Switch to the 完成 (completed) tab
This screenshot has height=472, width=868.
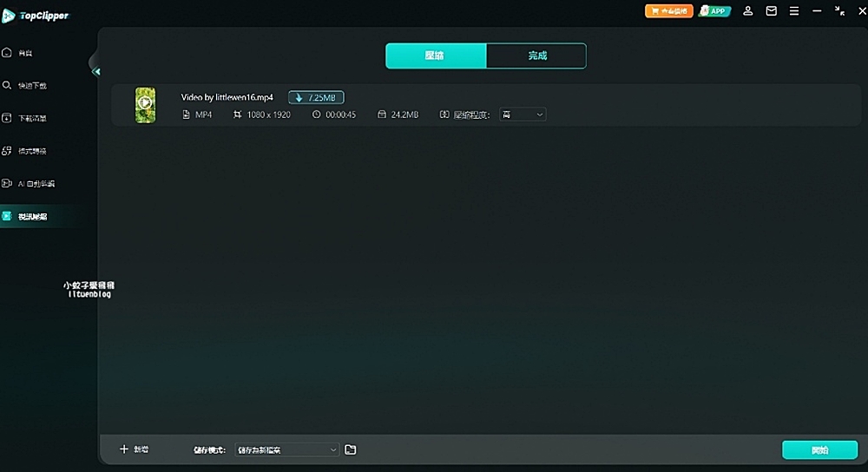tap(536, 56)
